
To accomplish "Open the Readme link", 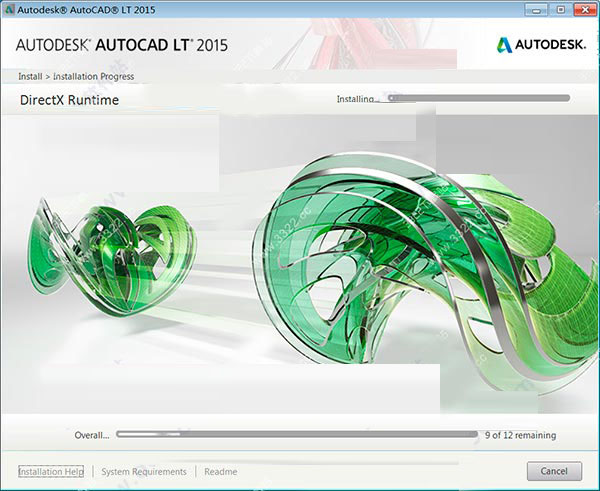I will pyautogui.click(x=221, y=471).
